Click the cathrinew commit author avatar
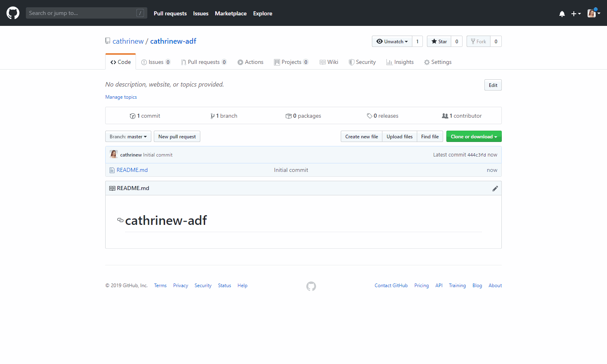This screenshot has width=607, height=364. click(114, 154)
